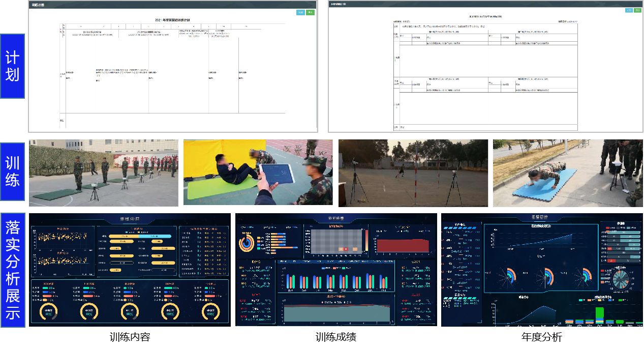Select the 计划 section label
The height and width of the screenshot is (347, 644).
pyautogui.click(x=12, y=66)
